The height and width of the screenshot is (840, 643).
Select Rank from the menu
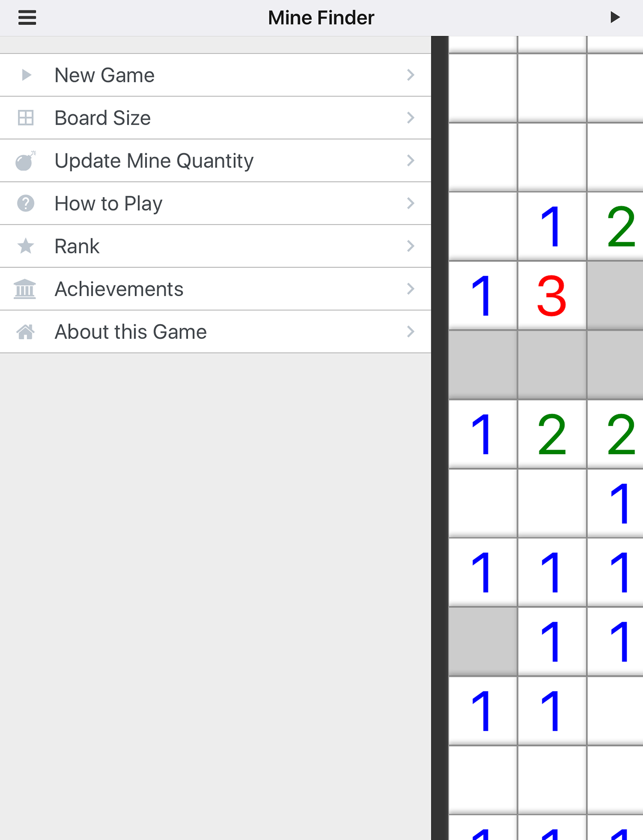tap(77, 246)
